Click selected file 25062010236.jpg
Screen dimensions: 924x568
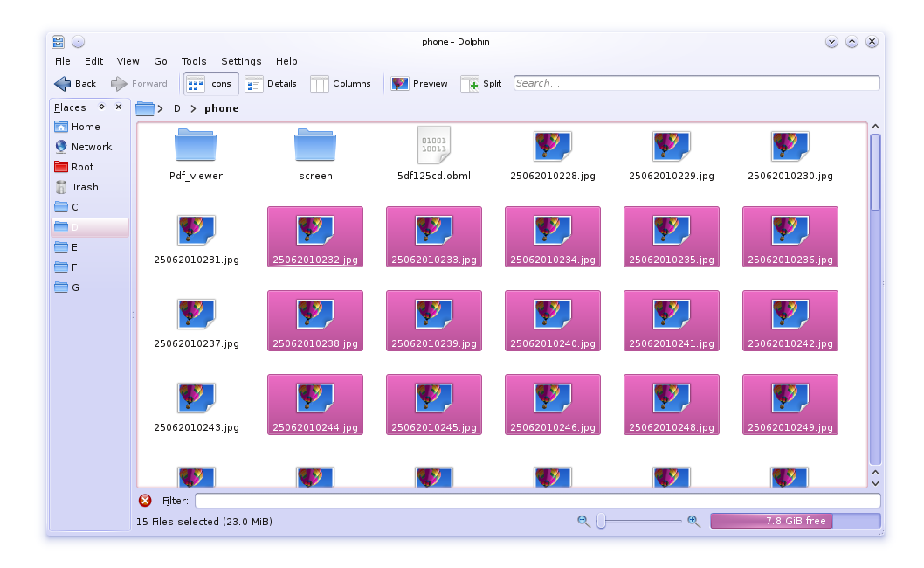(x=790, y=237)
